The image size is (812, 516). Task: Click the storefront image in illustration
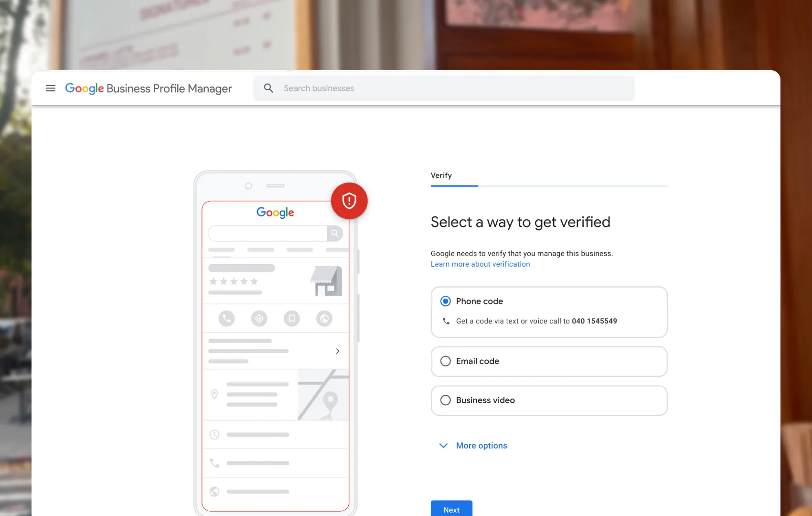point(327,281)
